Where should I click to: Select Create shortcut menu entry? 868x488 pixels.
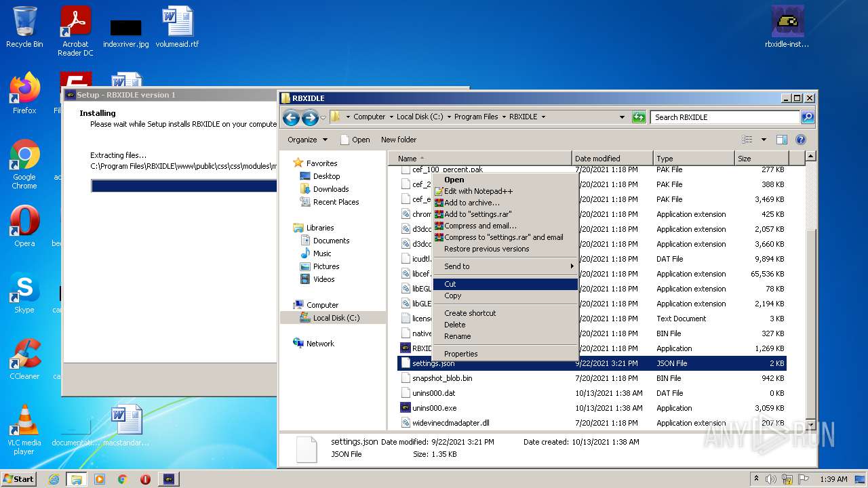[505, 313]
